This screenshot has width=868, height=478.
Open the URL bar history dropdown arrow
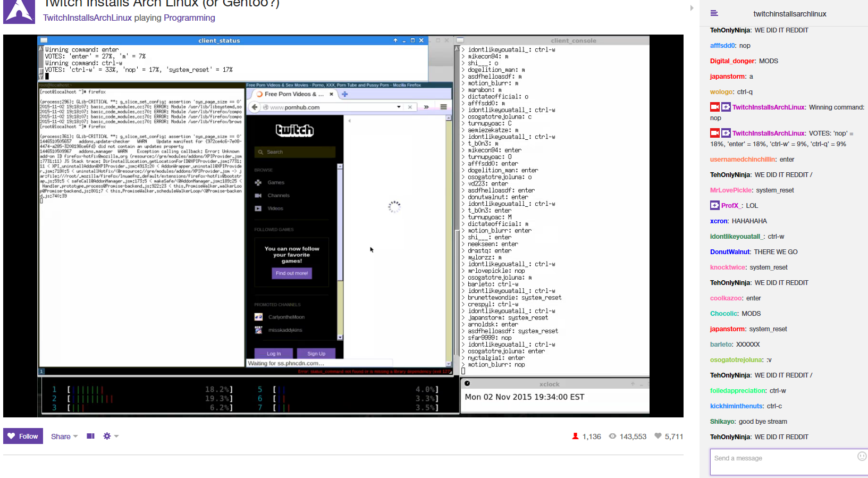[x=399, y=107]
